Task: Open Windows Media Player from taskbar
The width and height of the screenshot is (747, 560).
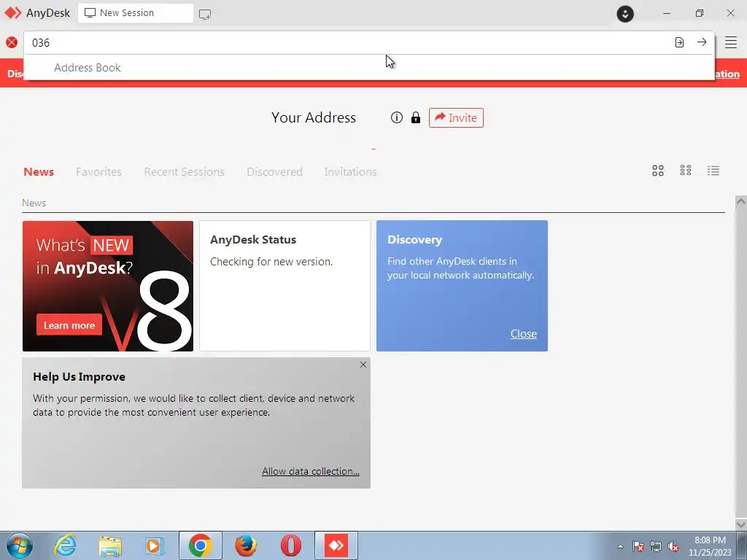Action: point(155,545)
